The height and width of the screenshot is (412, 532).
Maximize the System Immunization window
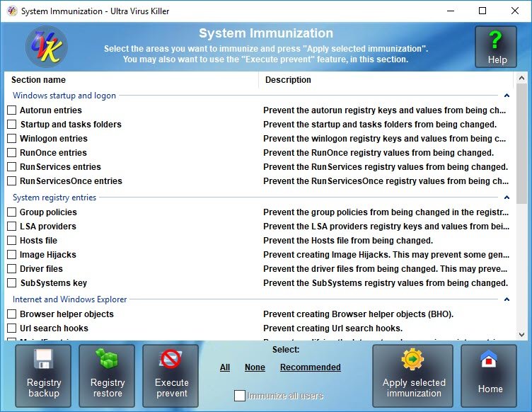482,11
